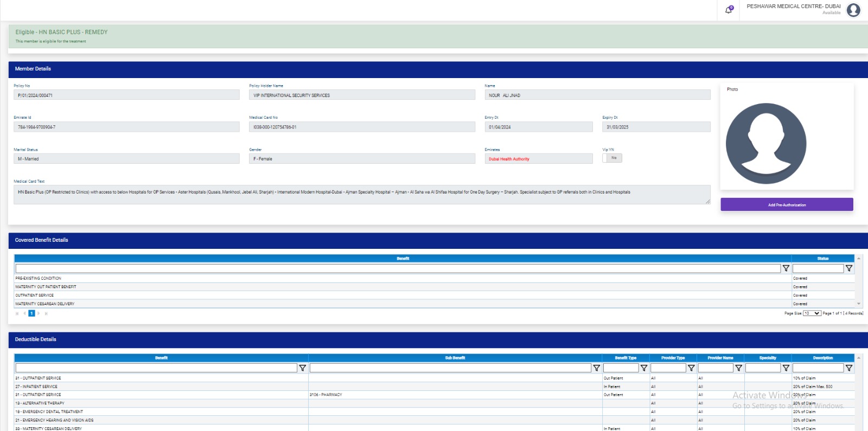Click filter icon for Provider Type column

click(x=691, y=368)
